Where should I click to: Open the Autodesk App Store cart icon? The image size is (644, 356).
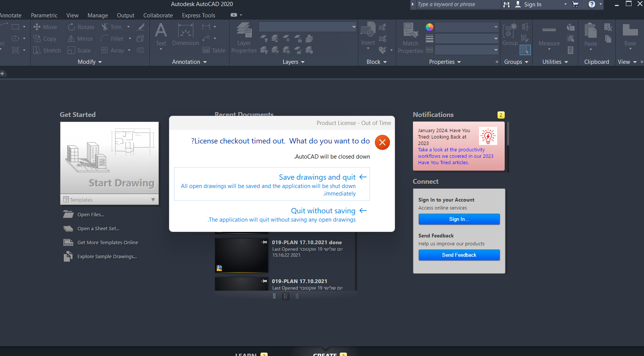point(575,5)
